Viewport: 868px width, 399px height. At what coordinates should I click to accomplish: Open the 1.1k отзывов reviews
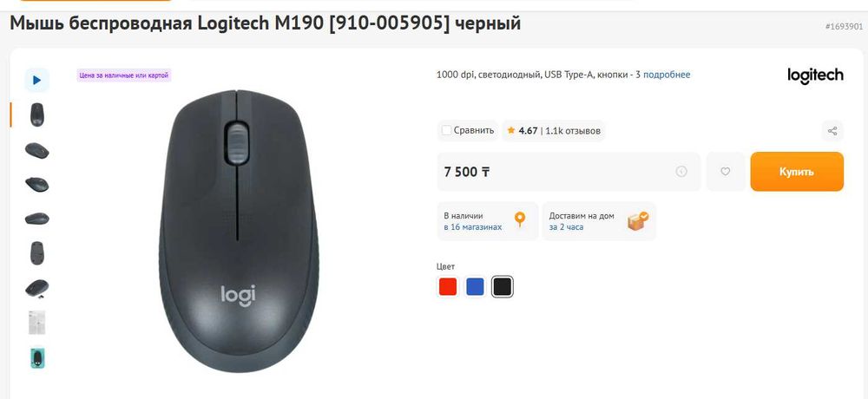pyautogui.click(x=573, y=131)
